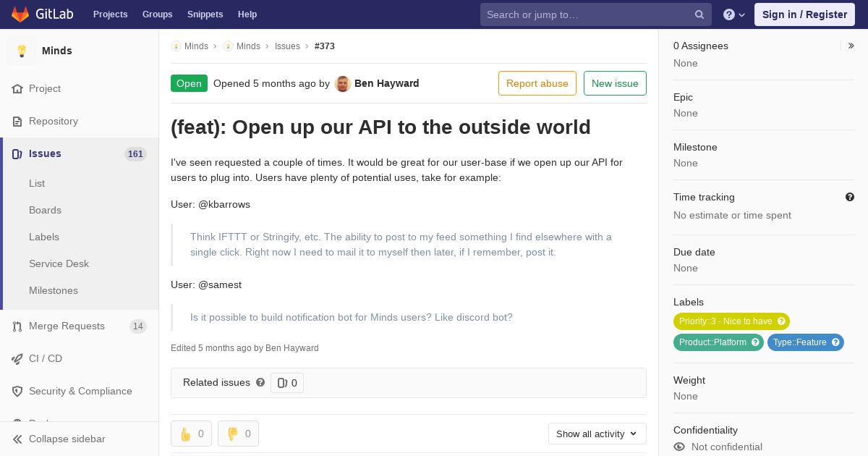868x456 pixels.
Task: Open the Help menu item in navbar
Action: [x=247, y=14]
